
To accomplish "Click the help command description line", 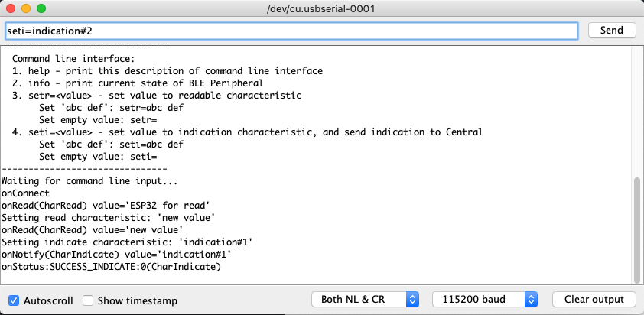I will (168, 70).
